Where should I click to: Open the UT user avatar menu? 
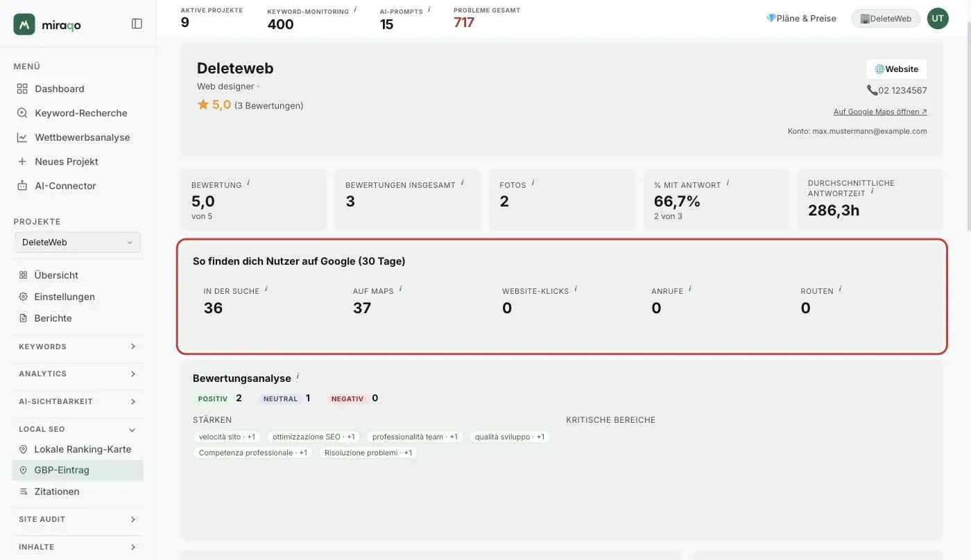pyautogui.click(x=938, y=18)
